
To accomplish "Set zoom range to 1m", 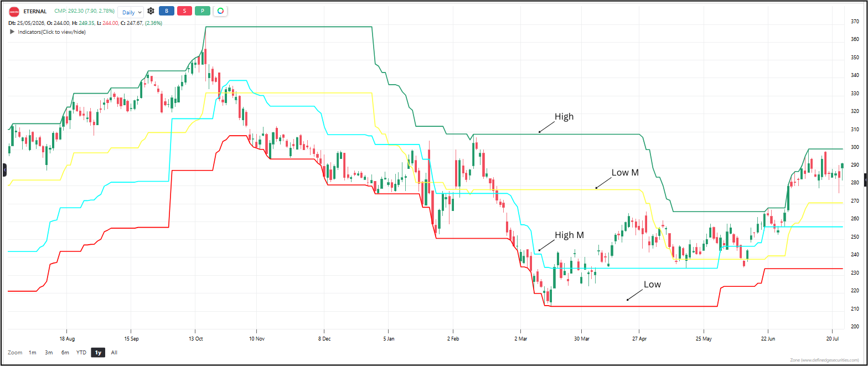I will pos(33,352).
